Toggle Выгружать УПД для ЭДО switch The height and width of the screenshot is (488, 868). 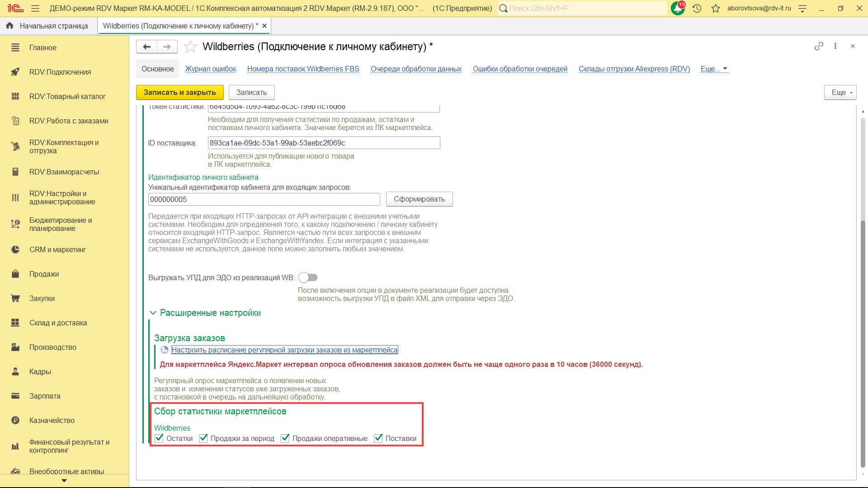(x=308, y=277)
